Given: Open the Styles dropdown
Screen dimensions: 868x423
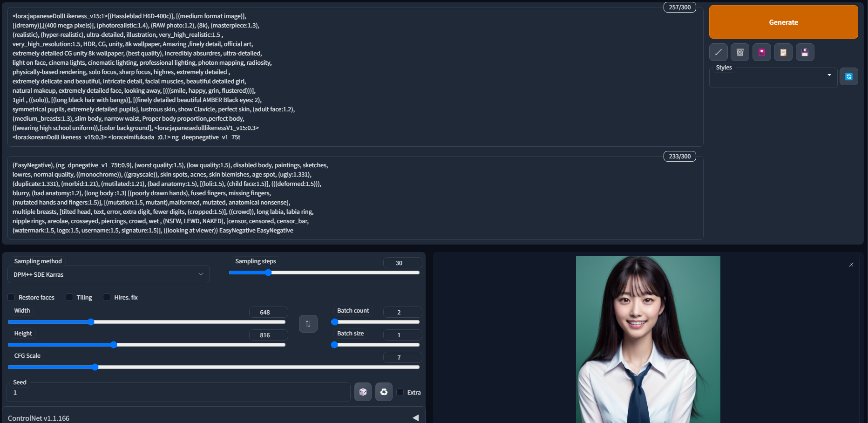Looking at the screenshot, I should [x=773, y=78].
